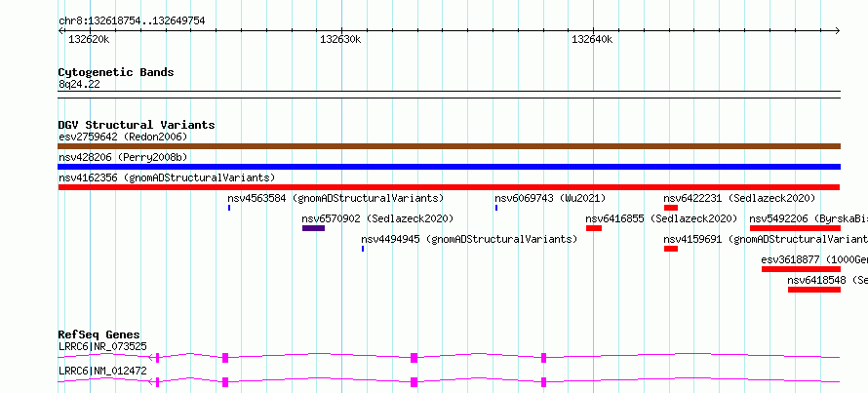This screenshot has height=393, width=868.
Task: Click the middle NM_012472 exon block
Action: tap(414, 382)
